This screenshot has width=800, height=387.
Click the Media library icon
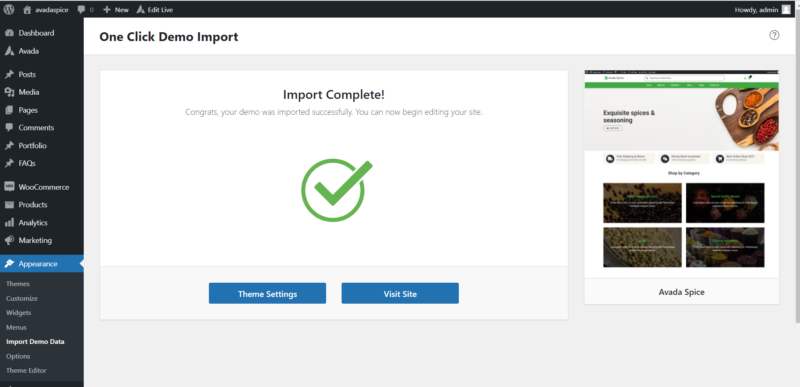click(9, 92)
